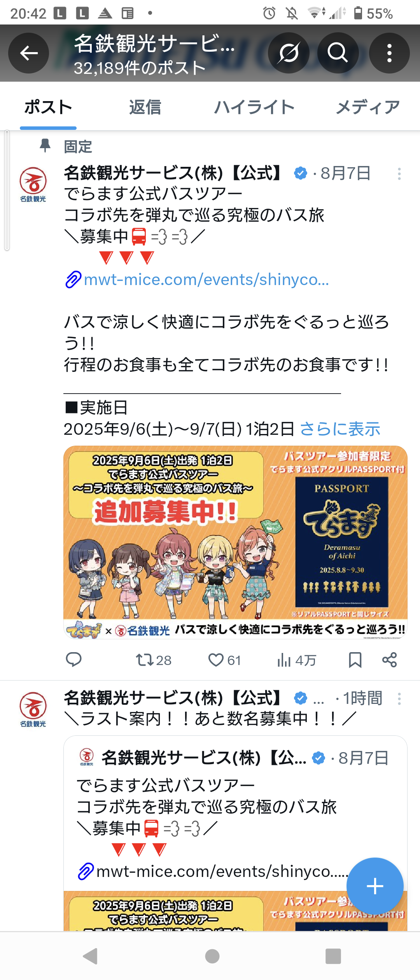
Task: Tap the circular slashed icon in header
Action: coord(289,53)
